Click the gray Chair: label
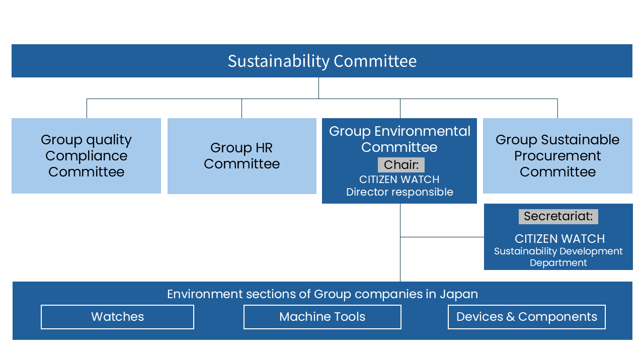 (x=401, y=165)
